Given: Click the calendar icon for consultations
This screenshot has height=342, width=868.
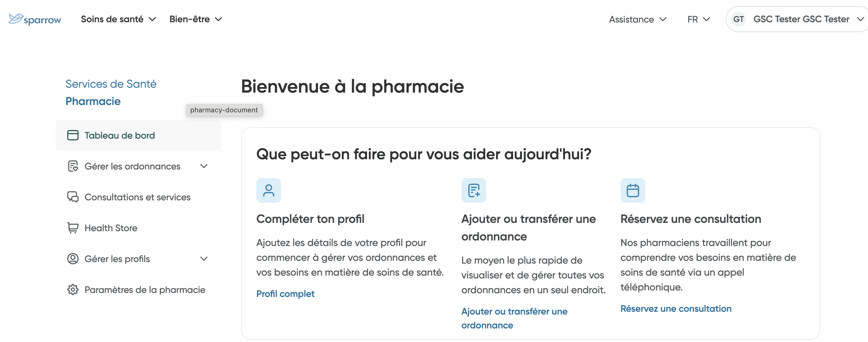Looking at the screenshot, I should (633, 190).
